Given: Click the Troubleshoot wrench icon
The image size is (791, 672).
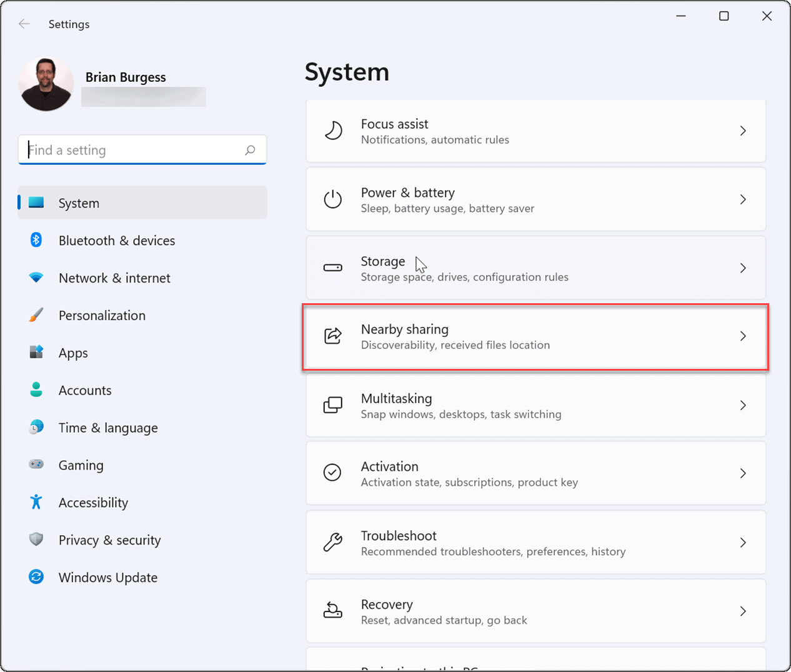Looking at the screenshot, I should [333, 543].
